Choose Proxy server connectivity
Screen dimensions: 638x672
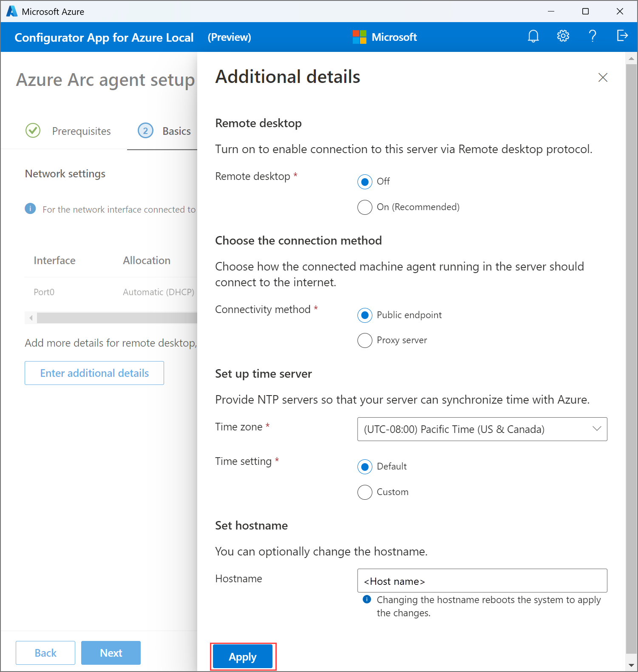tap(365, 341)
